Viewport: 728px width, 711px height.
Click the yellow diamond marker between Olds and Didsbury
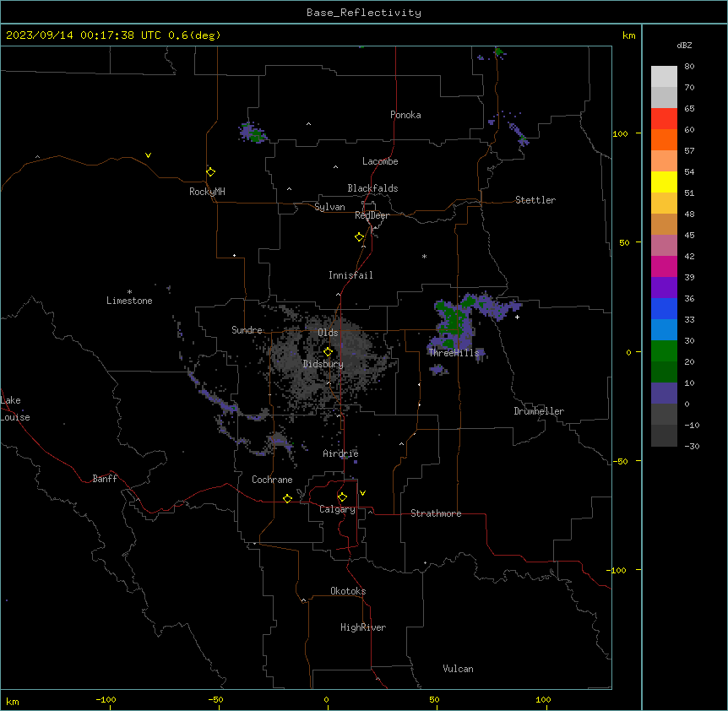coord(328,352)
